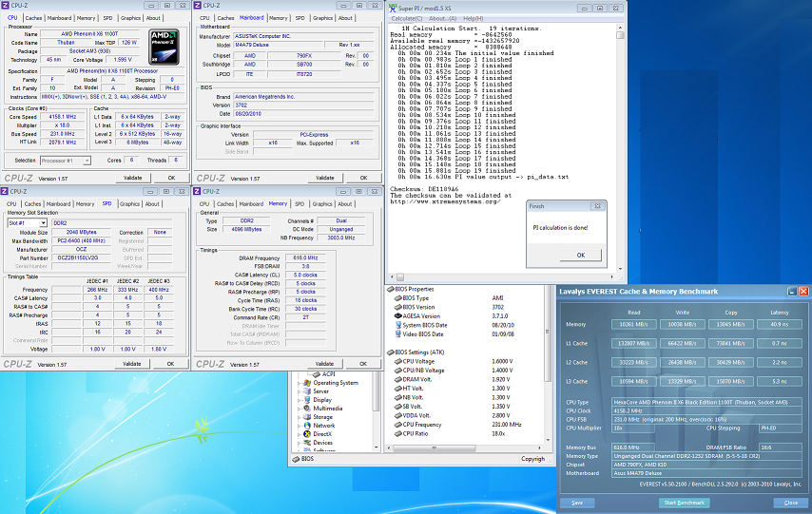
Task: Click the EVEREST BIOS list horizontal scrollbar
Action: (x=433, y=447)
